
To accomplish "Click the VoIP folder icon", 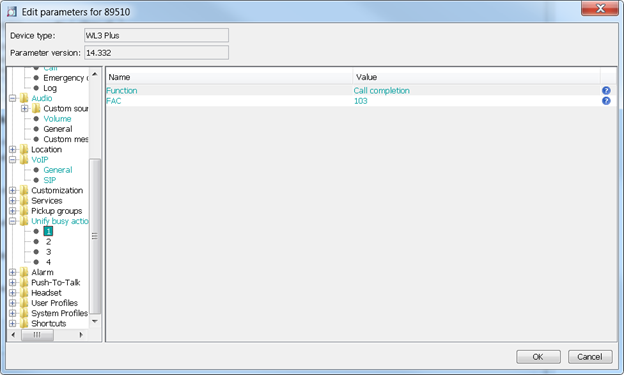I will 24,160.
